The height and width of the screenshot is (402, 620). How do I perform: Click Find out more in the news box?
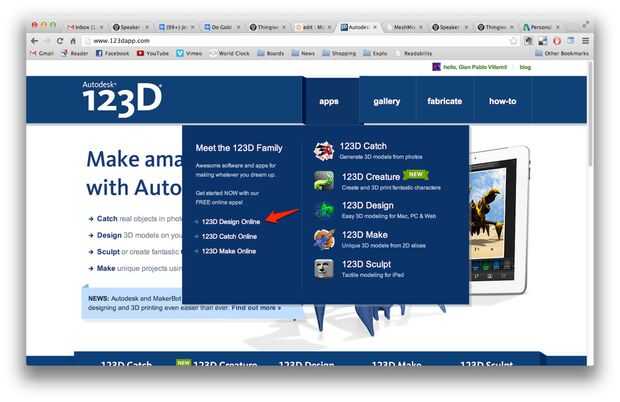tap(256, 308)
